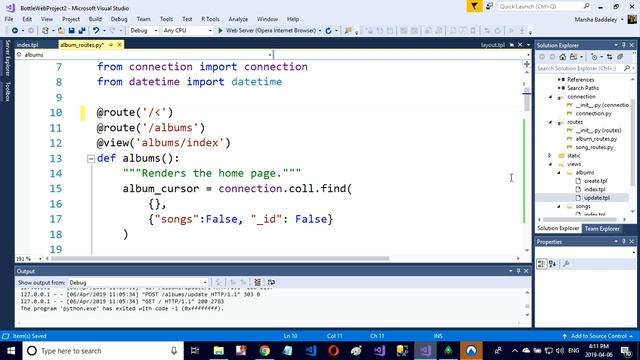Click the Categorized icon in Properties panel

(x=542, y=264)
